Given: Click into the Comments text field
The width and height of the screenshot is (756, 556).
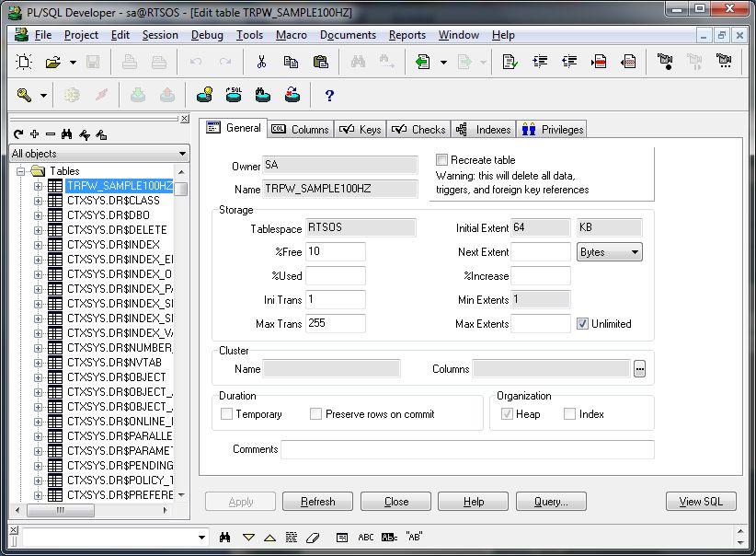Looking at the screenshot, I should [x=467, y=449].
